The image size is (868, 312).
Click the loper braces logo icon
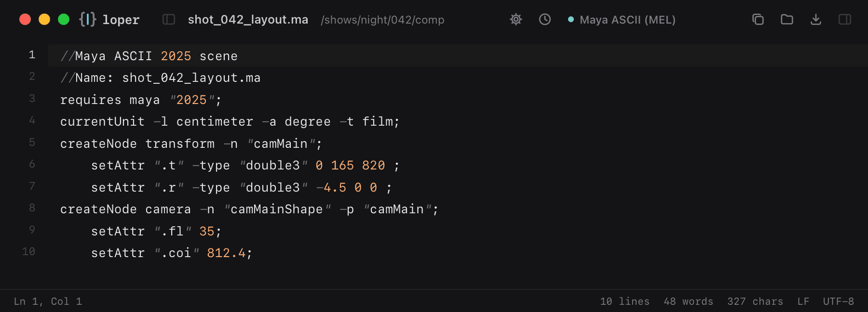pos(87,19)
